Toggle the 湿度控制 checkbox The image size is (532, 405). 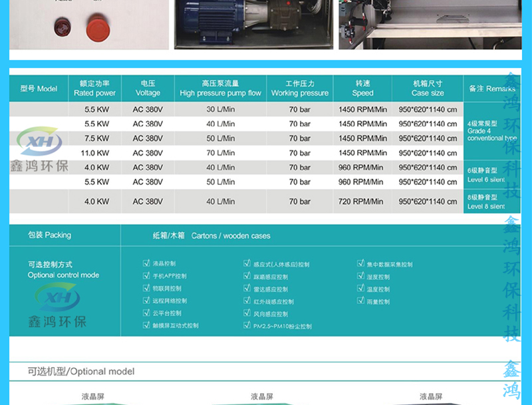coord(360,276)
